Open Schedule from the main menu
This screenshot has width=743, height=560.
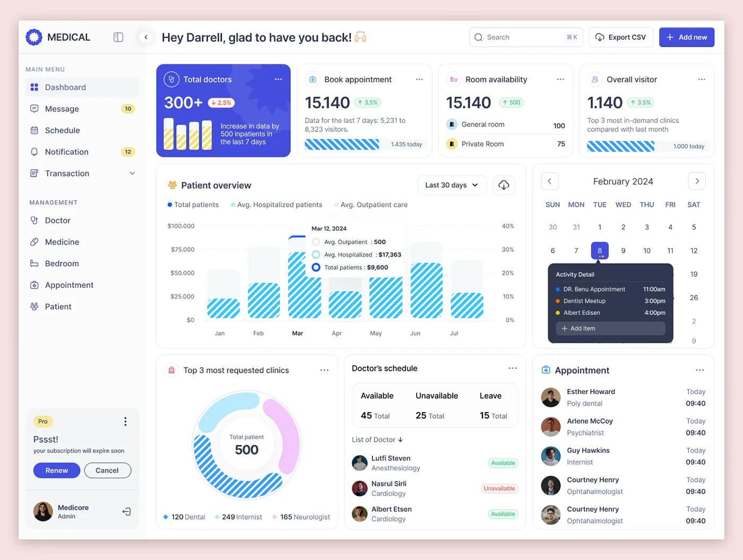[x=62, y=130]
